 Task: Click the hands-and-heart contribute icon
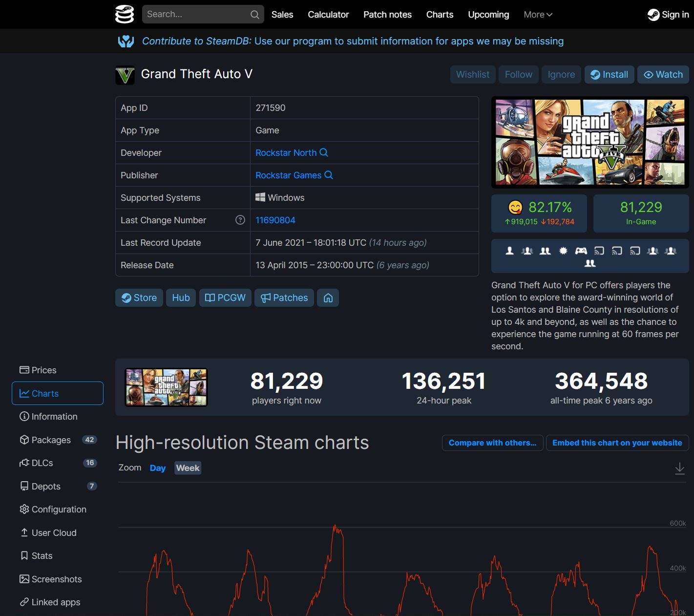coord(126,41)
